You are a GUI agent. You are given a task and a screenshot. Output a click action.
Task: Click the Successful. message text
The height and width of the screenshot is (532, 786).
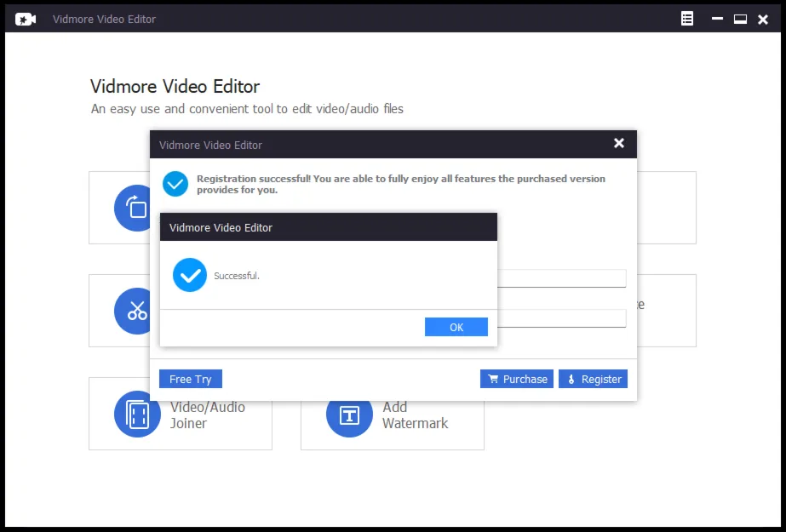coord(237,276)
